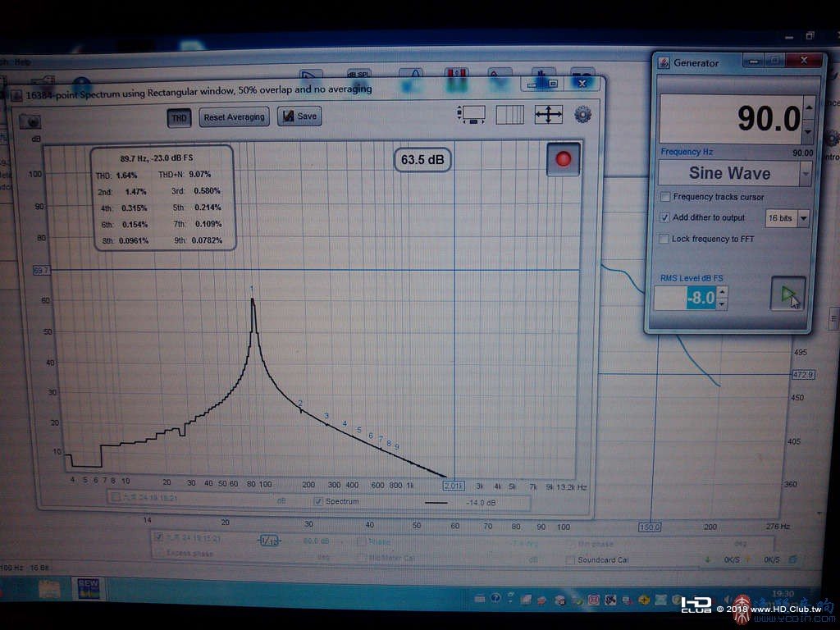Click the 3rd harmonic 0.580% value
This screenshot has height=630, width=840.
tap(208, 190)
